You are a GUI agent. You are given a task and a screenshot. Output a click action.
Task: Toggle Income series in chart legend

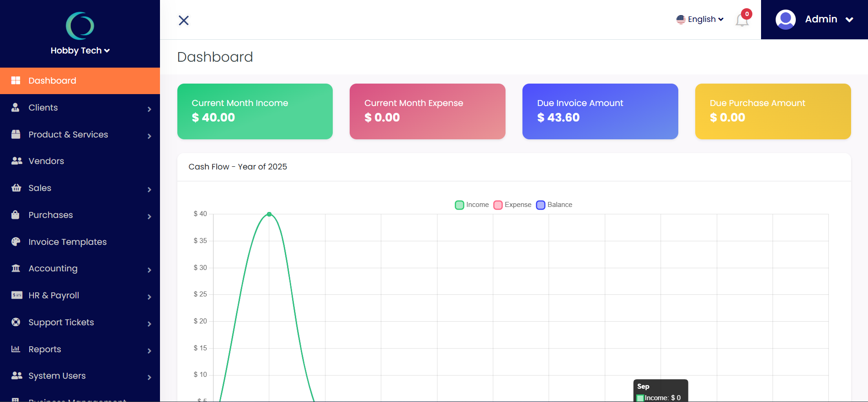[472, 205]
